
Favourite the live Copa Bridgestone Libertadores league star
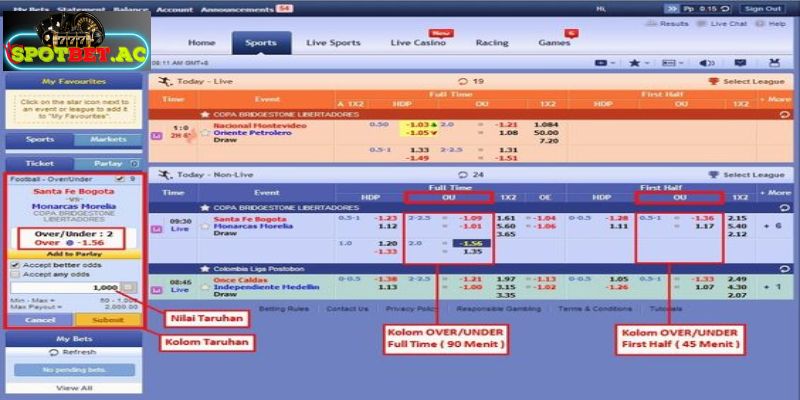pyautogui.click(x=205, y=115)
